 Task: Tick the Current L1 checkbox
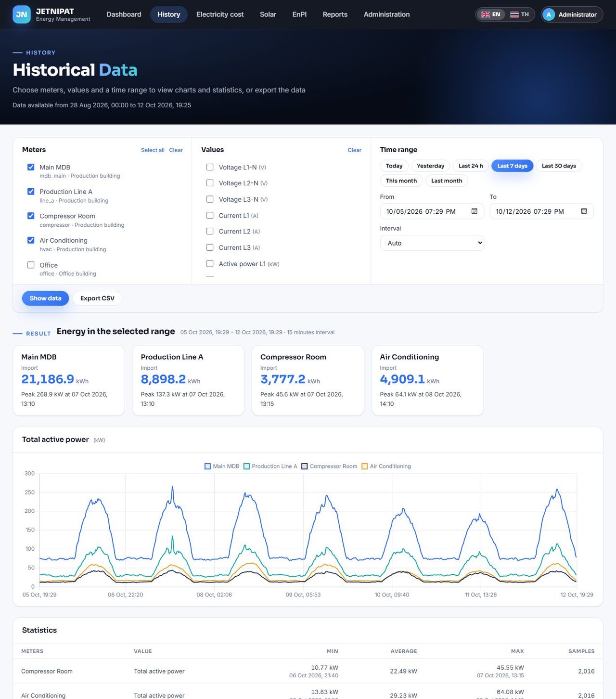(210, 215)
